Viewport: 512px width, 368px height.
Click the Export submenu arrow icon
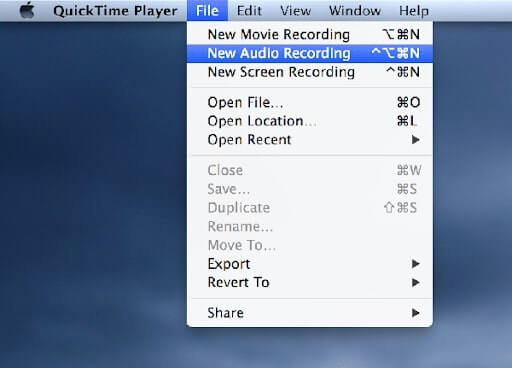pos(415,264)
